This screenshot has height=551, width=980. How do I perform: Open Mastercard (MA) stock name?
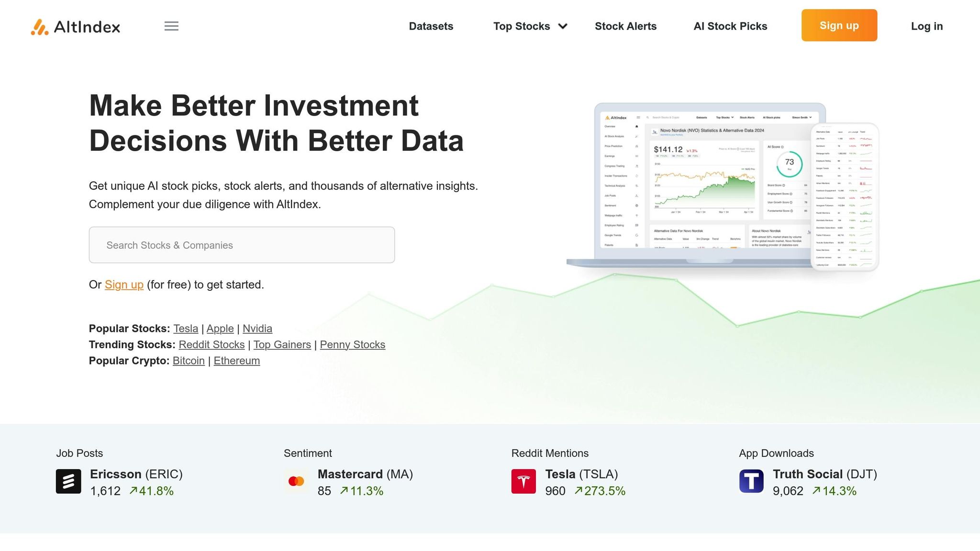click(365, 474)
